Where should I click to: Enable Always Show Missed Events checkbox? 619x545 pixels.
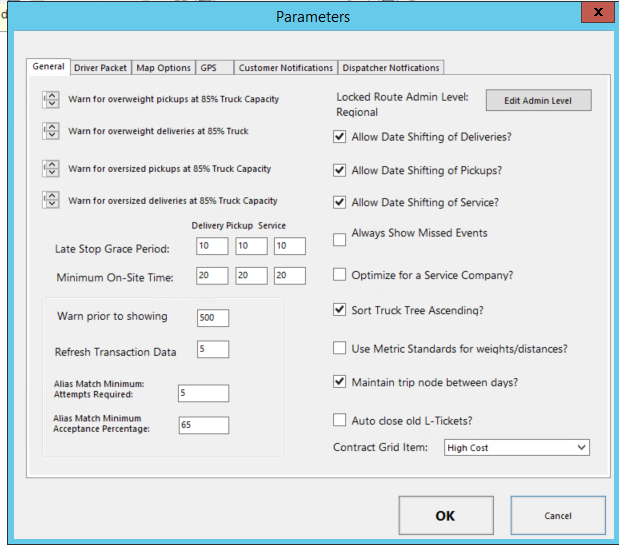[340, 239]
